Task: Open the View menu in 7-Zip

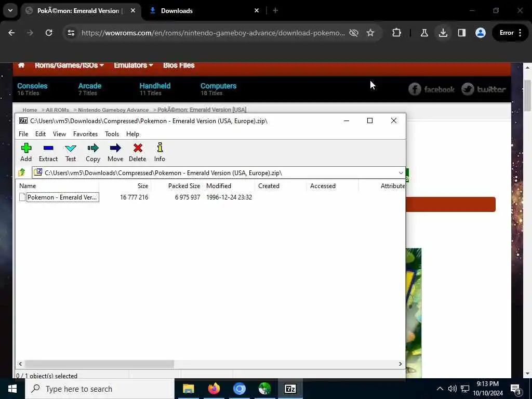Action: [x=59, y=134]
